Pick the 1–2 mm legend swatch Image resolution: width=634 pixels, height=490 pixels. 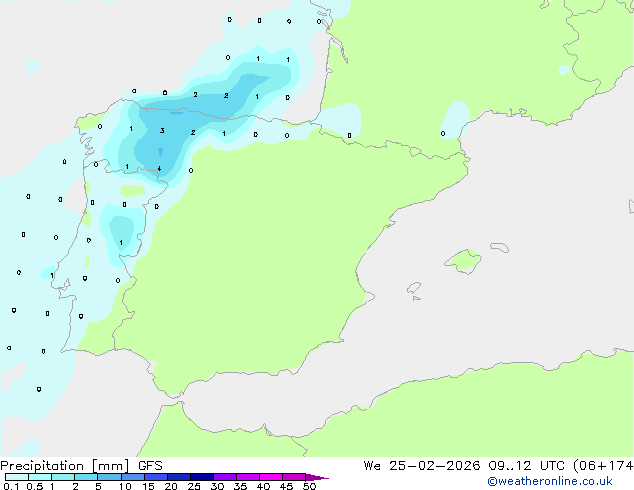pos(63,477)
